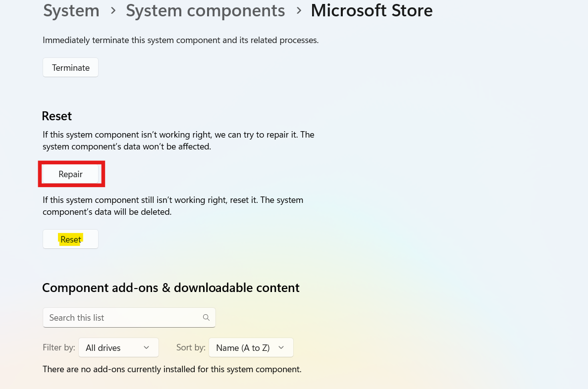Expand the sorting options for add-ons list
Screen dimensions: 588x389
pyautogui.click(x=251, y=347)
